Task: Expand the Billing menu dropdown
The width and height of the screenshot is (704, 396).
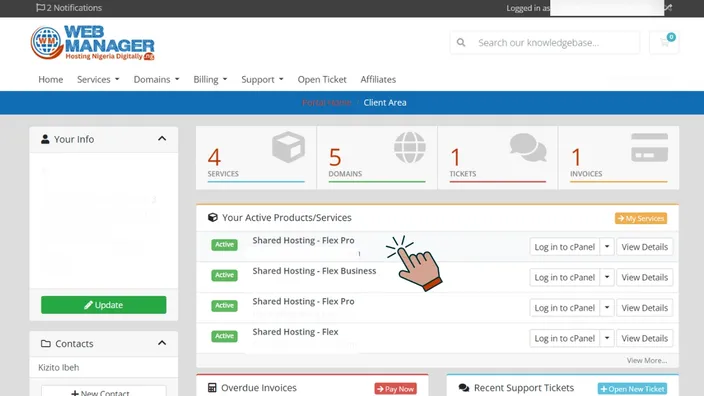Action: [210, 79]
